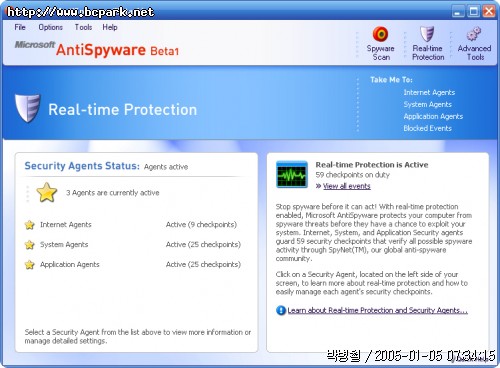Open the Tools menu
Screen dimensions: 500x368
tap(83, 27)
